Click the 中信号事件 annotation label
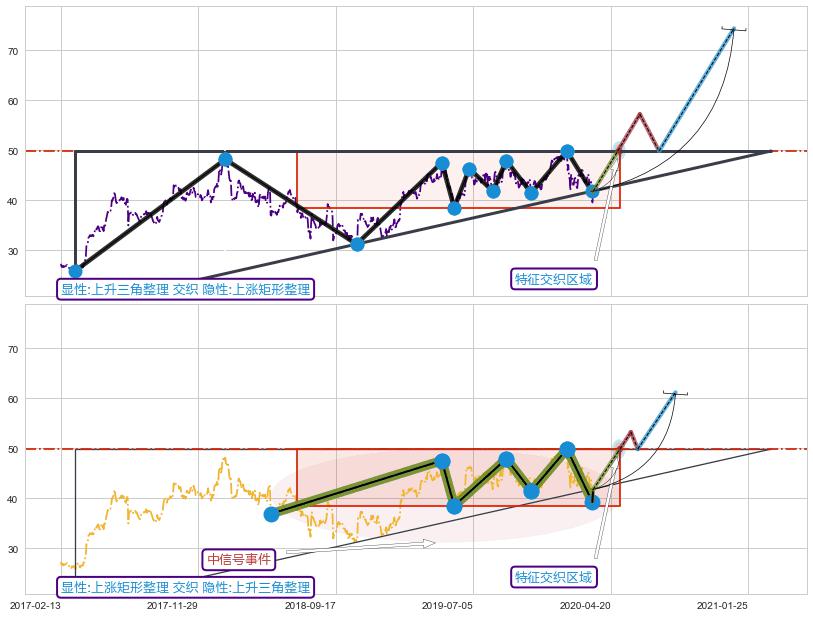The height and width of the screenshot is (617, 813). (238, 559)
